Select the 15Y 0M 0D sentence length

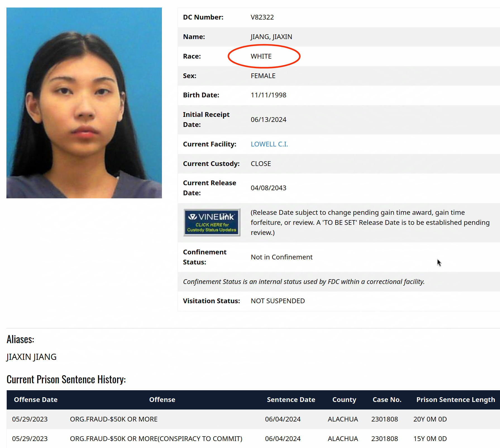click(x=430, y=439)
